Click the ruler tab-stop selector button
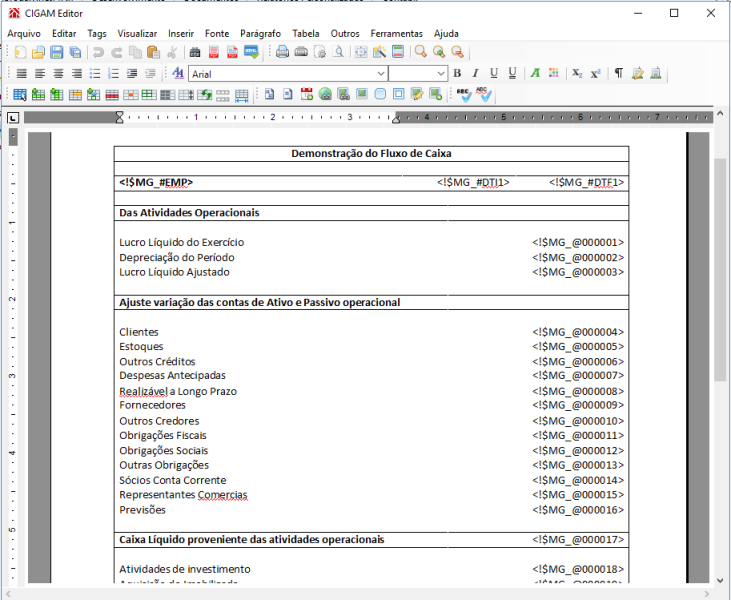 (x=13, y=118)
